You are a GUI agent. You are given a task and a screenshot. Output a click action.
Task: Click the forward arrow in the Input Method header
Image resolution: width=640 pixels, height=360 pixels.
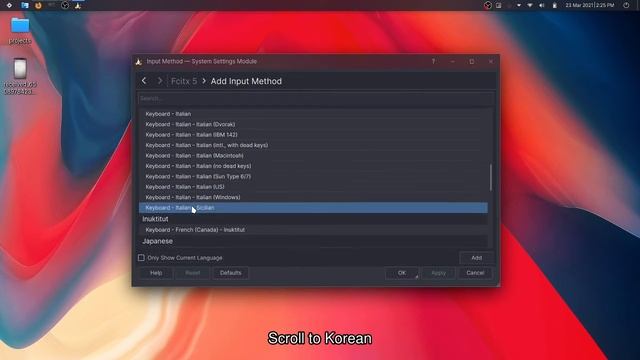[160, 81]
